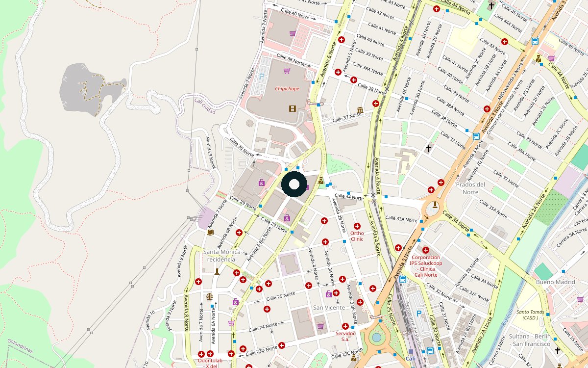
Task: Click the Cali train station square icon
Action: (410, 351)
